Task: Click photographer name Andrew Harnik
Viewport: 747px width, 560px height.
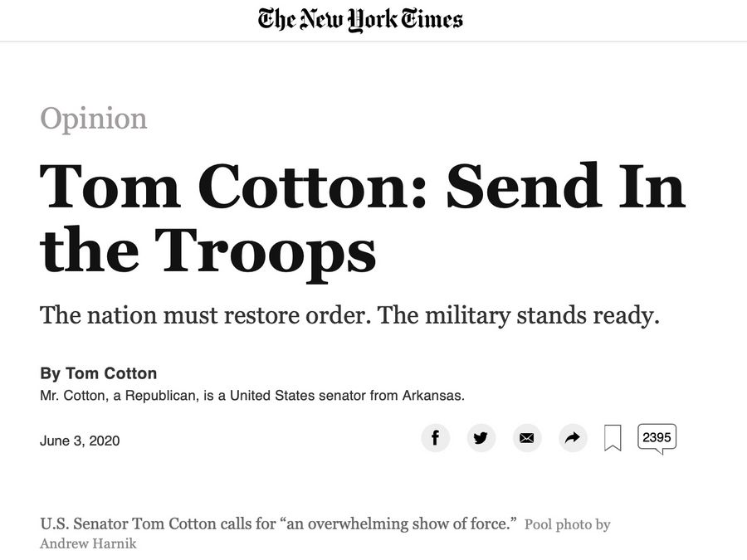Action: click(88, 544)
